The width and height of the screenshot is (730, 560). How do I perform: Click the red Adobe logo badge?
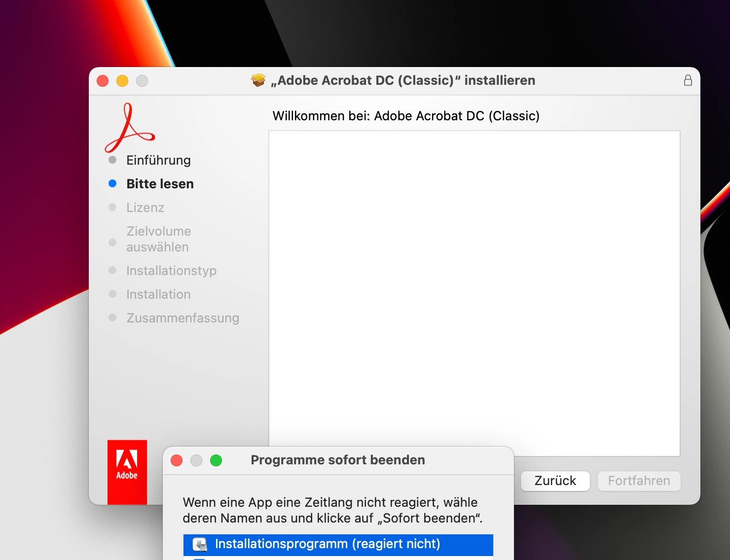[127, 472]
